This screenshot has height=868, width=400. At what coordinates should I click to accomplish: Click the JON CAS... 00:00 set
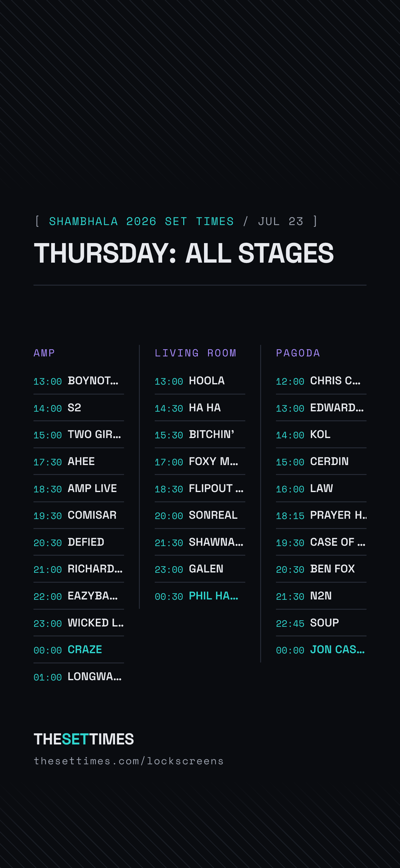pyautogui.click(x=321, y=650)
